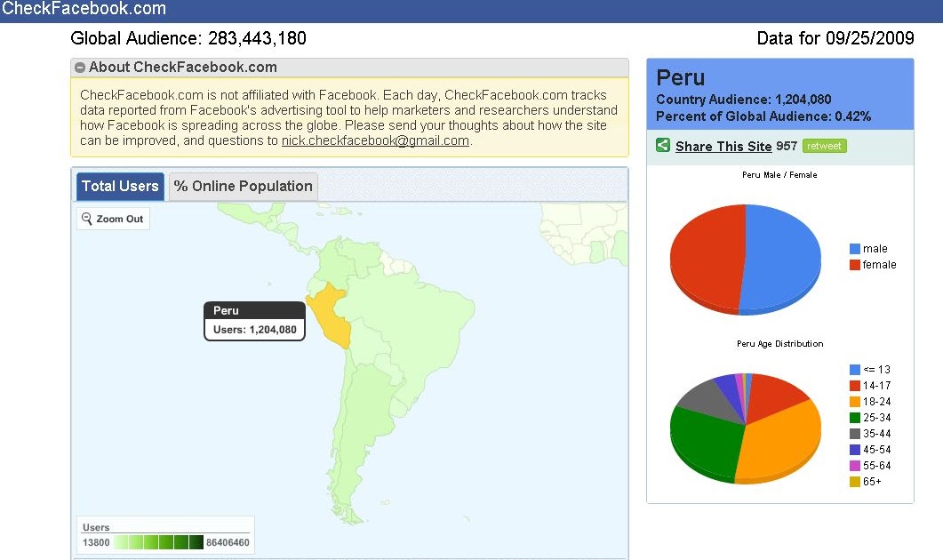The width and height of the screenshot is (943, 560).
Task: Click the Zoom Out magnifier icon
Action: (x=86, y=219)
